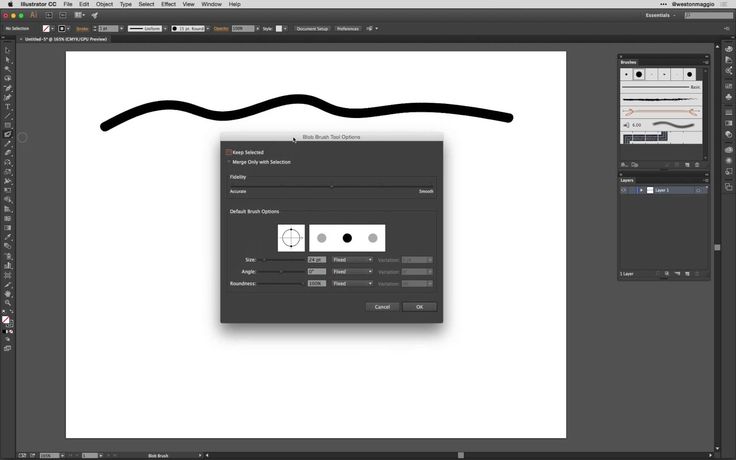Click the brush angle preview circle
The width and height of the screenshot is (736, 460).
tap(291, 238)
